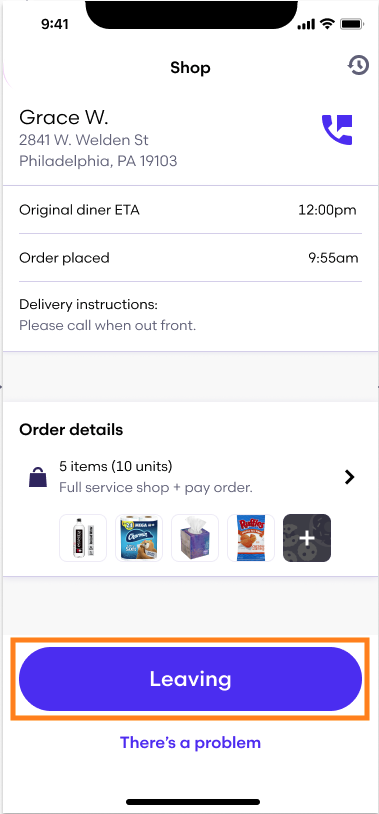Tap the 2841 W. Welden St address
The image size is (379, 814).
(84, 140)
